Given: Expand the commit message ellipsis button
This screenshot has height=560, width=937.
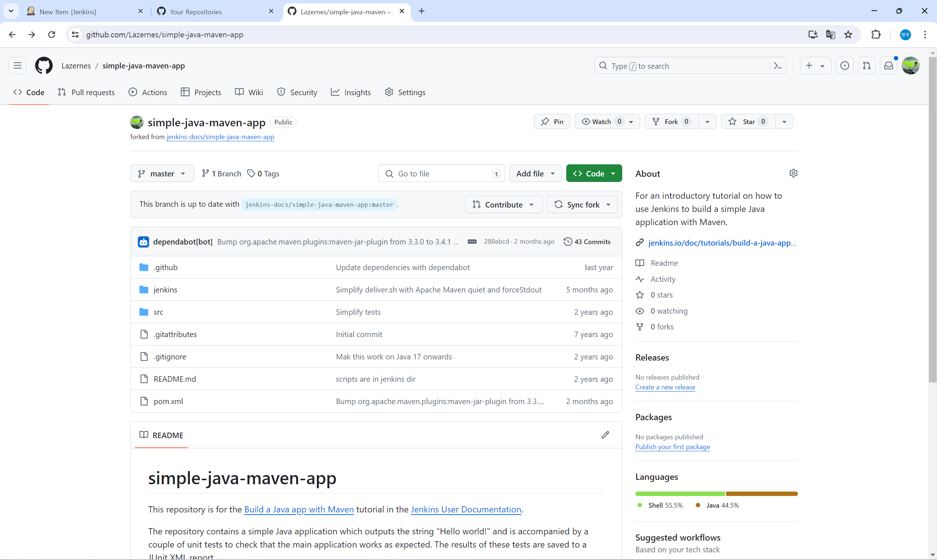Looking at the screenshot, I should tap(472, 242).
